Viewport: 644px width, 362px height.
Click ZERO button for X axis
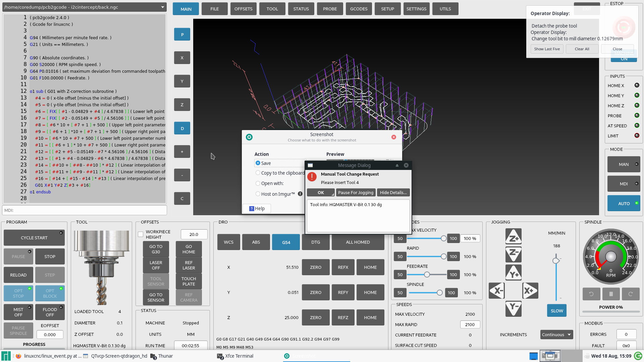click(x=316, y=267)
